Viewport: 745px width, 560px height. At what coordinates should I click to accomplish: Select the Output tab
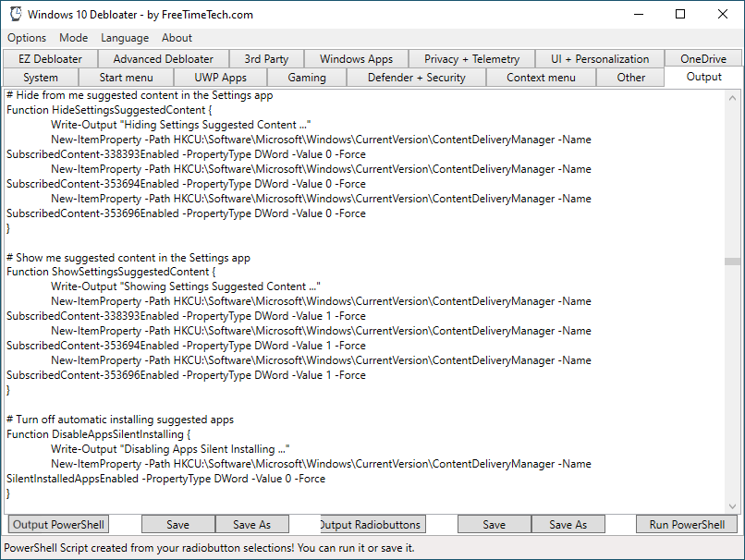[703, 77]
